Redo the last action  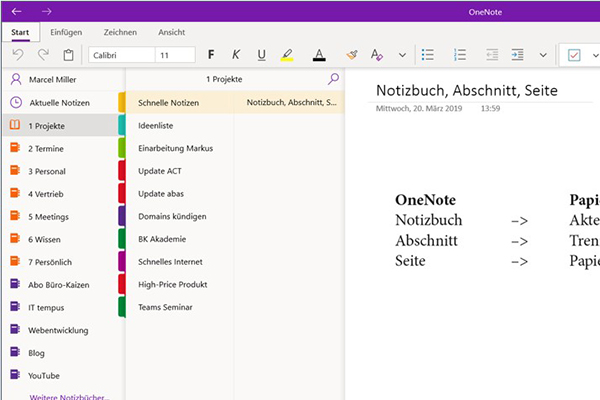[43, 55]
